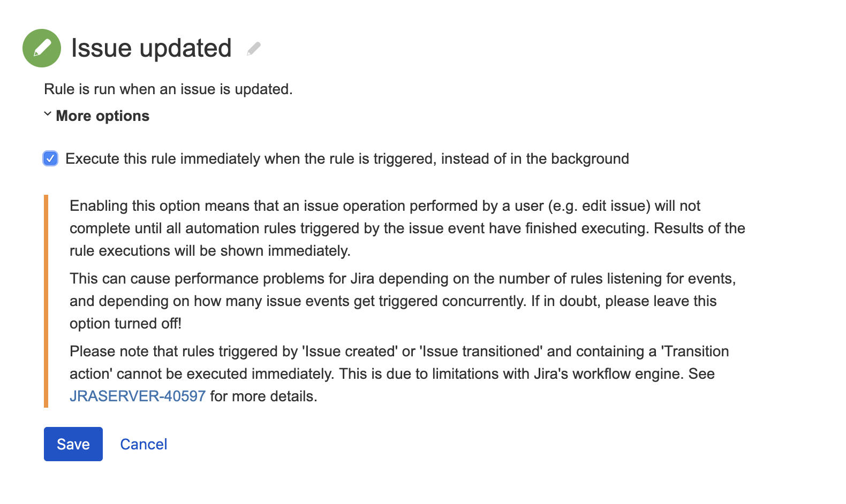
Task: Open the JRASERVER-40597 link
Action: pyautogui.click(x=138, y=396)
